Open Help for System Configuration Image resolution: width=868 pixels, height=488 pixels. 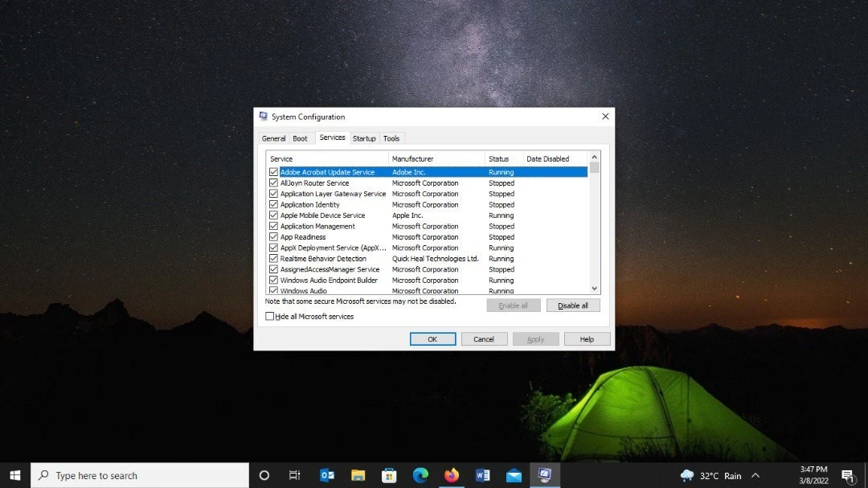tap(587, 339)
